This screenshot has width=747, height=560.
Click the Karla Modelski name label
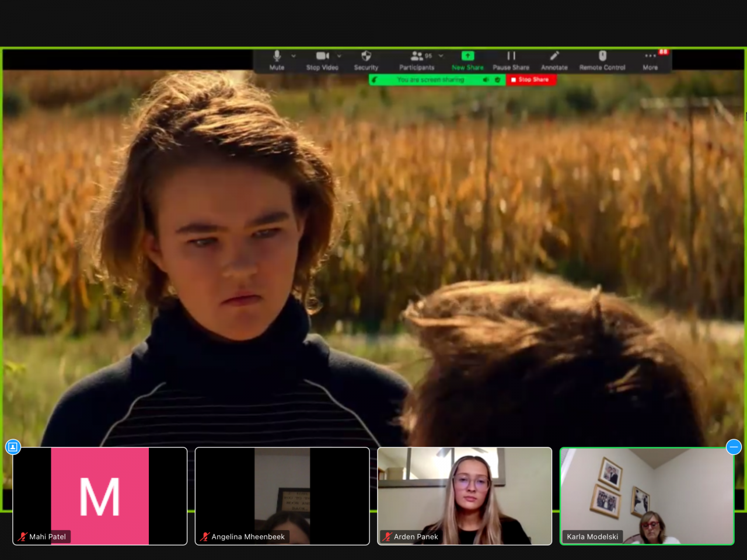(592, 537)
